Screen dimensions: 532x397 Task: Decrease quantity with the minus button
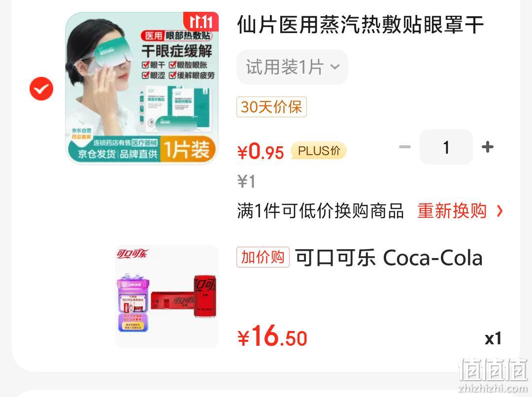click(405, 147)
